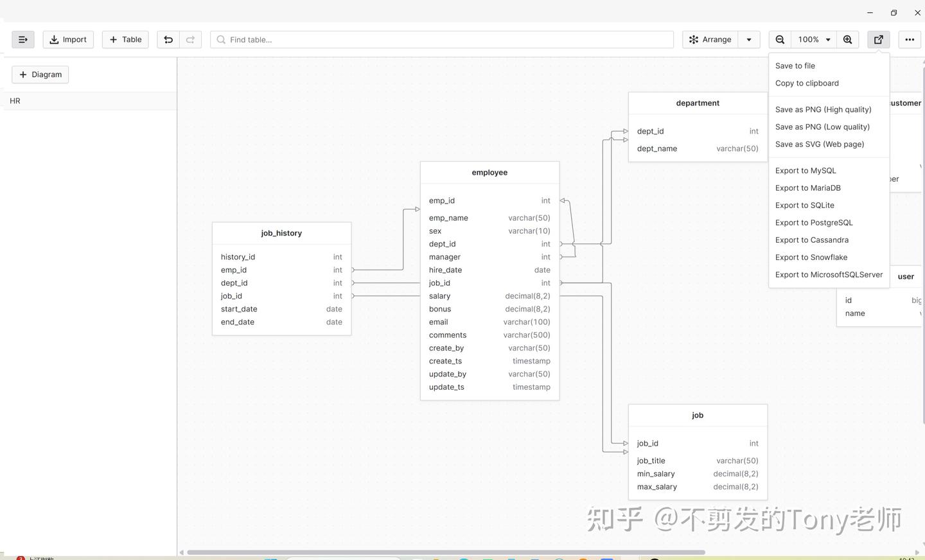Choose Export to Snowflake
925x560 pixels.
(x=811, y=257)
